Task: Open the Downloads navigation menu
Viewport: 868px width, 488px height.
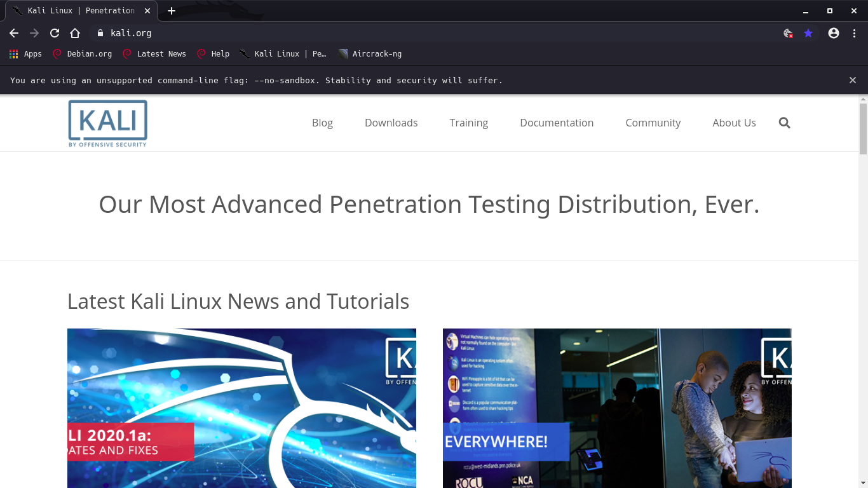Action: point(391,123)
